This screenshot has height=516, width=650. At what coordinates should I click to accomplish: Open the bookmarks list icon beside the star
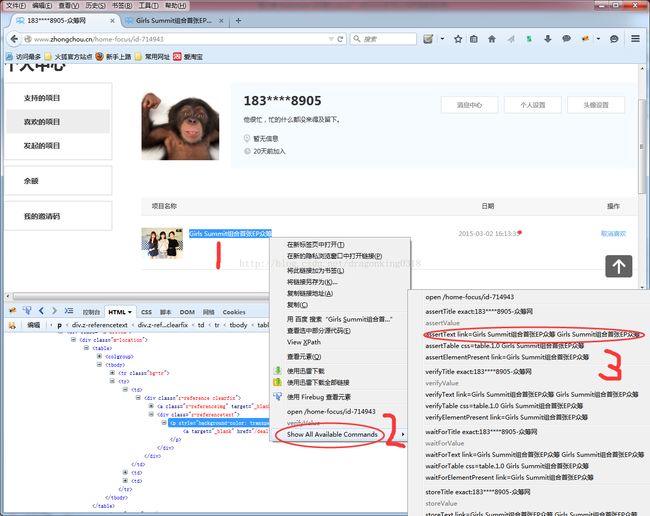coord(474,39)
